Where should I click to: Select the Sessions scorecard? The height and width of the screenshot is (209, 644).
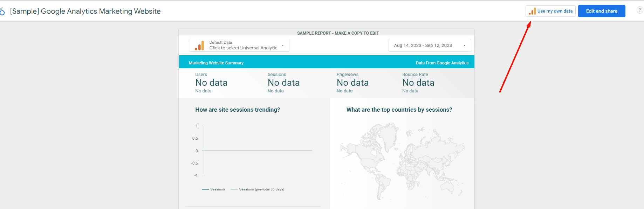(283, 83)
